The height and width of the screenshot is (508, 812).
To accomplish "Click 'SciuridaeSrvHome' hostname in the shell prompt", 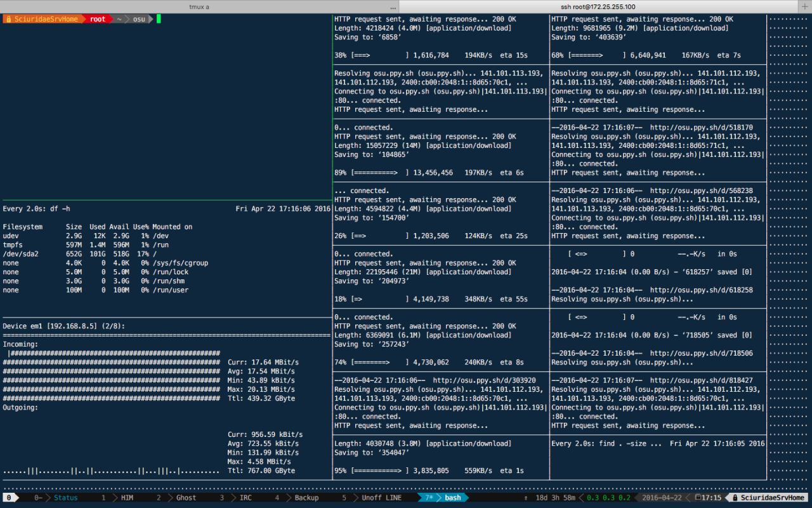I will (x=46, y=19).
